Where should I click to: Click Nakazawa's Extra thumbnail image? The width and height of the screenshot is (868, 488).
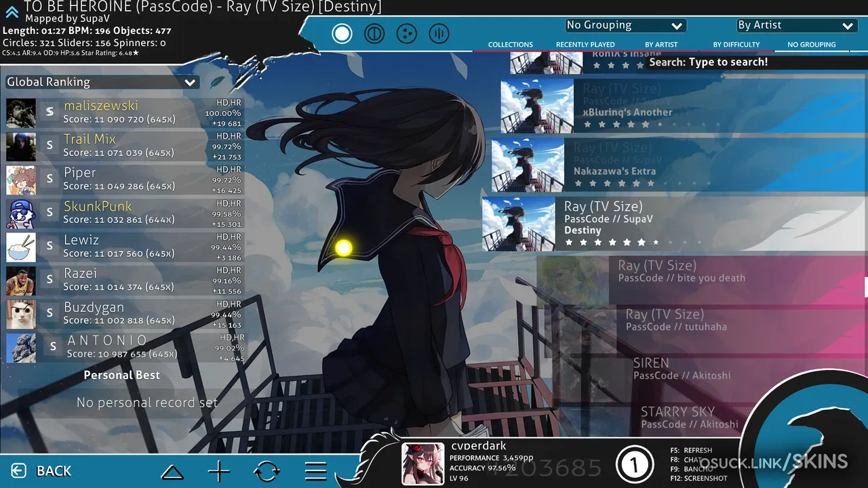tap(528, 165)
